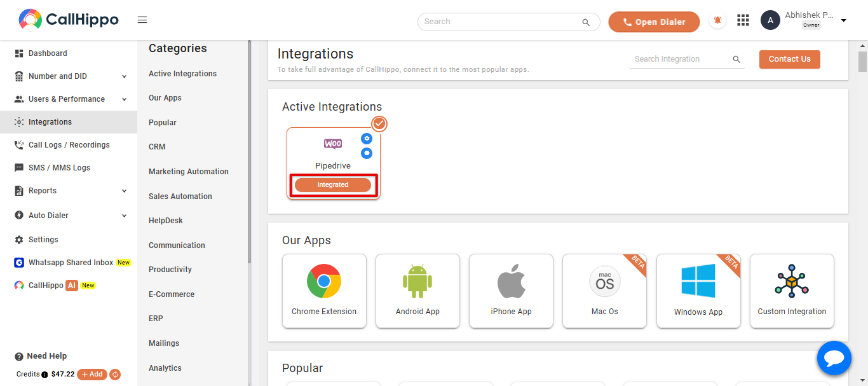This screenshot has width=868, height=386.
Task: Select the E-Commerce category
Action: [172, 294]
